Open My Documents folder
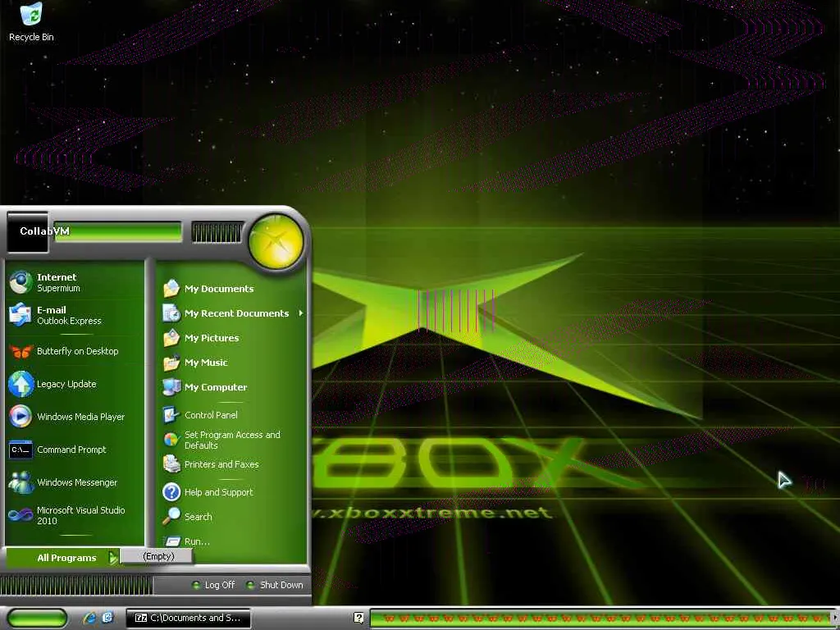The width and height of the screenshot is (840, 630). point(233,289)
